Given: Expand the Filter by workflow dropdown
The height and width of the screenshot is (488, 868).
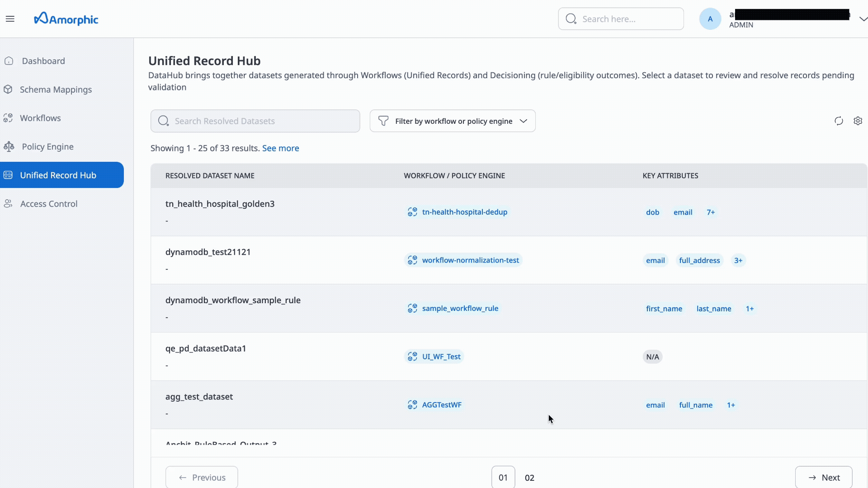Looking at the screenshot, I should (523, 121).
